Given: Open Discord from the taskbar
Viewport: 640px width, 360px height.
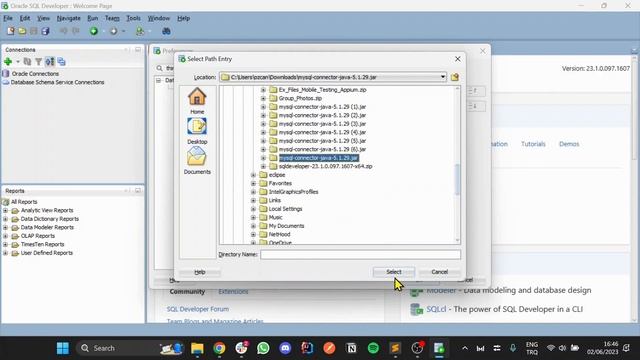Looking at the screenshot, I should (x=285, y=348).
